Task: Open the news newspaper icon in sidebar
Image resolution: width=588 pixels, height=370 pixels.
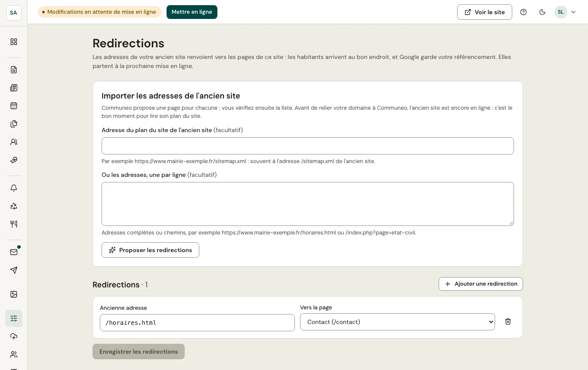Action: [14, 88]
